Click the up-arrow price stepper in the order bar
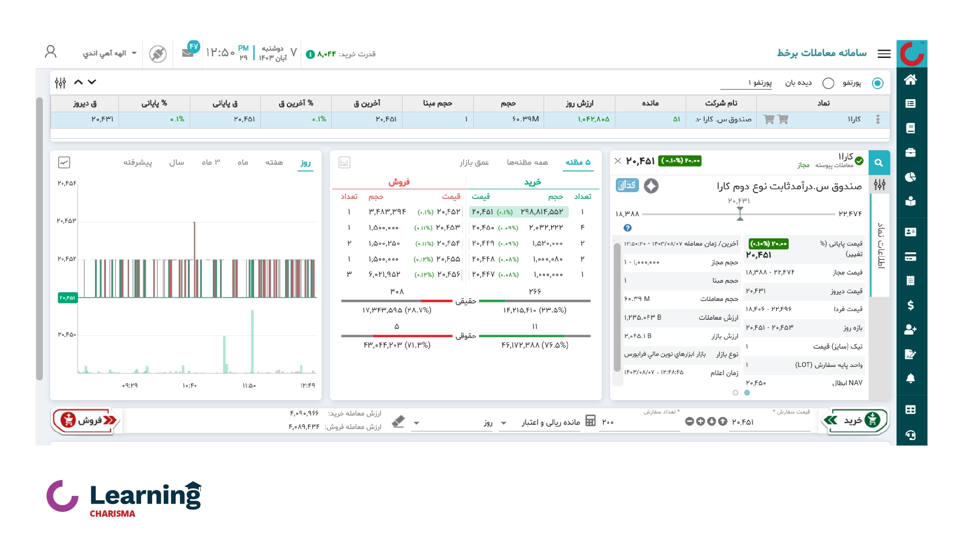Screen dimensions: 963x560 pyautogui.click(x=723, y=422)
